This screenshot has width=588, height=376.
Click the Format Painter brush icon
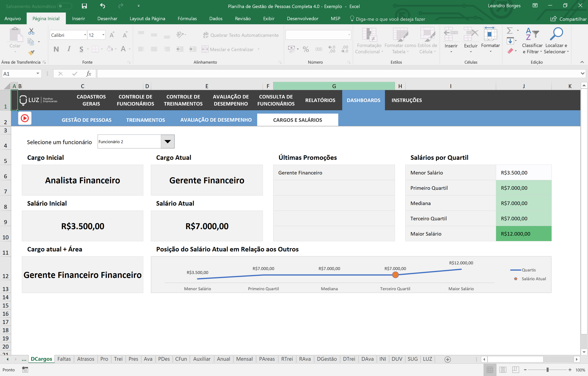point(31,52)
